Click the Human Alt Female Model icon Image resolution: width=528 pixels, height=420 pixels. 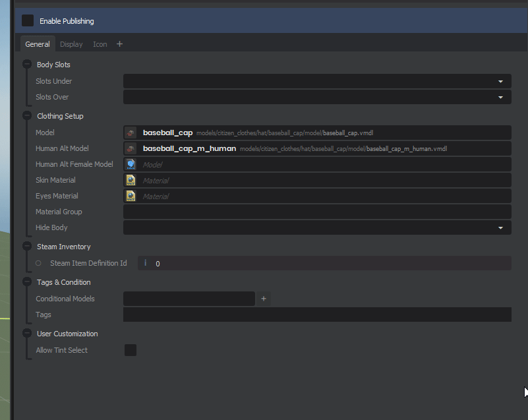click(131, 164)
